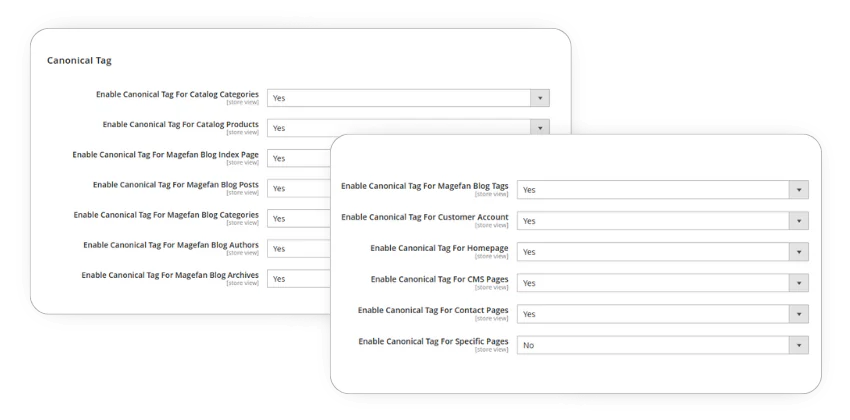Screen dimensions: 850x420
Task: Click label Enable Canonical Tag For Magefan Blog Index Page
Action: pyautogui.click(x=165, y=154)
